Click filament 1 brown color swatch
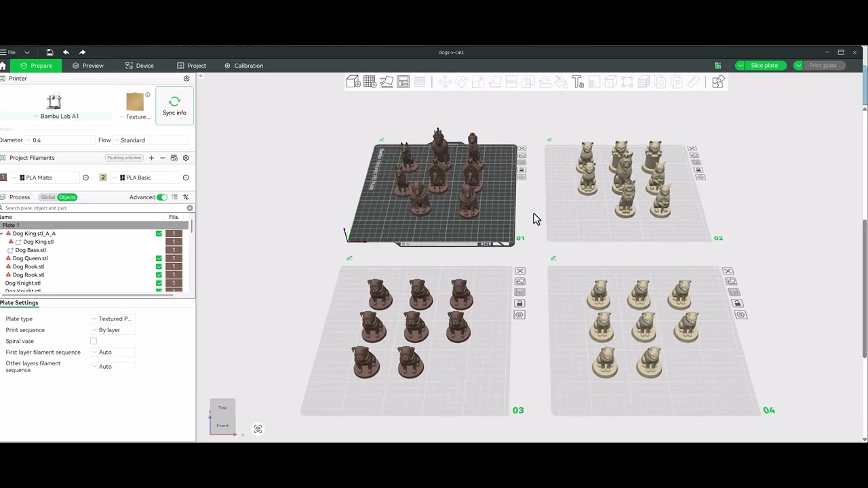The image size is (868, 488). pyautogui.click(x=3, y=178)
